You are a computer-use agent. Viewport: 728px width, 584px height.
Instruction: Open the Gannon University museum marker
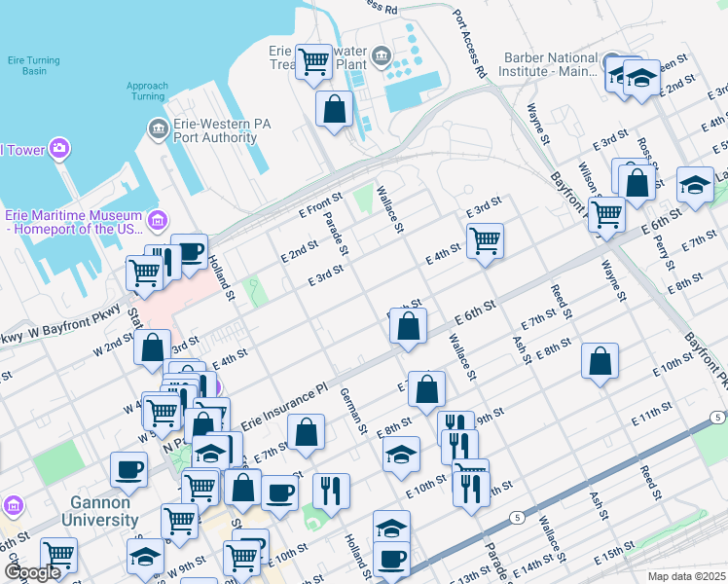click(x=12, y=507)
